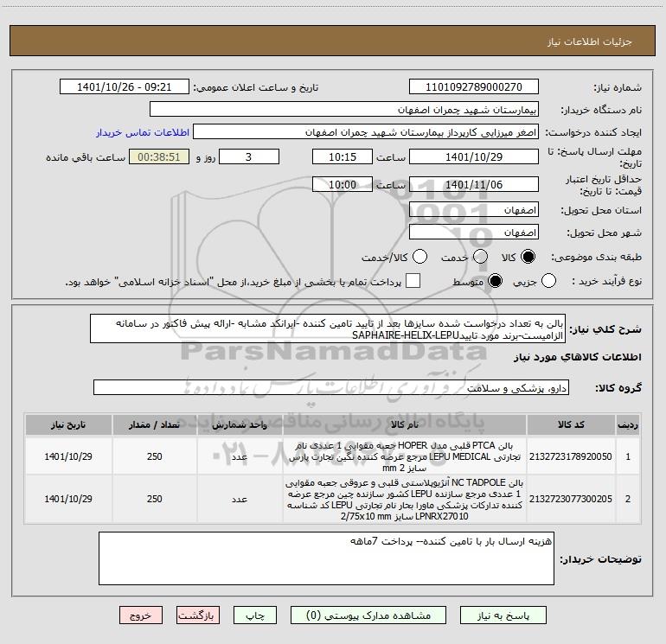Click the price validity time field 10:00
Image resolution: width=666 pixels, height=644 pixels.
[343, 184]
